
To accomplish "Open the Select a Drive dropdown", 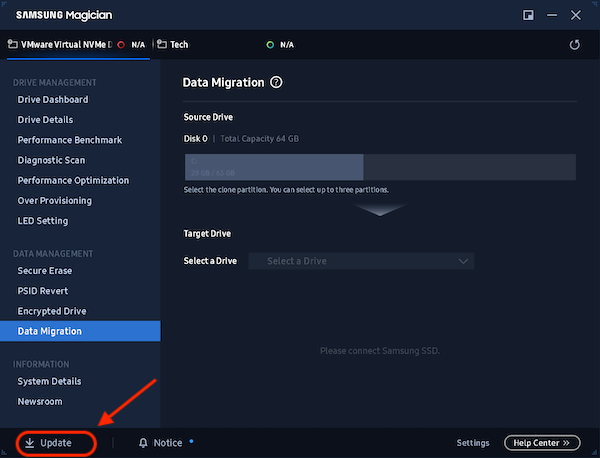I will (x=361, y=261).
